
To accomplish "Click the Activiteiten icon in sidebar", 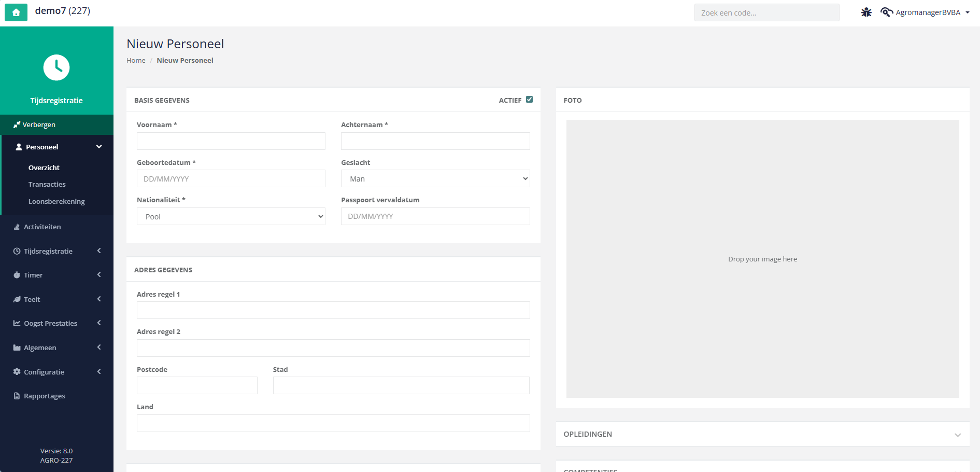I will 17,227.
